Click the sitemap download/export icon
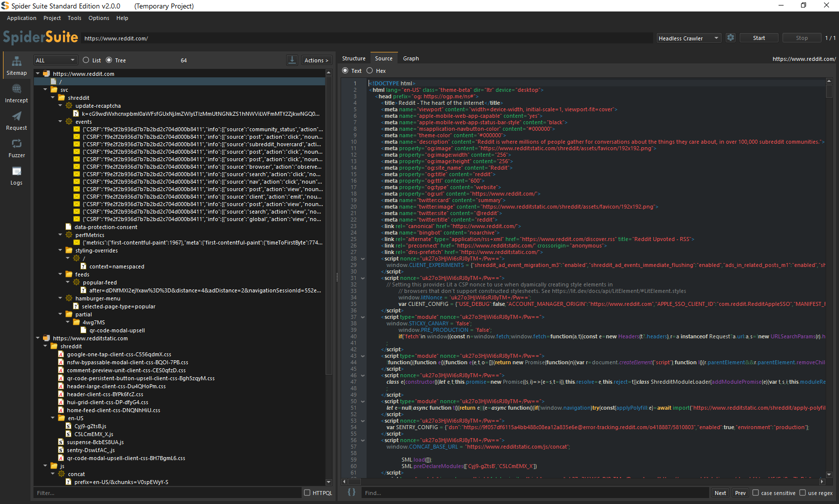 point(292,60)
